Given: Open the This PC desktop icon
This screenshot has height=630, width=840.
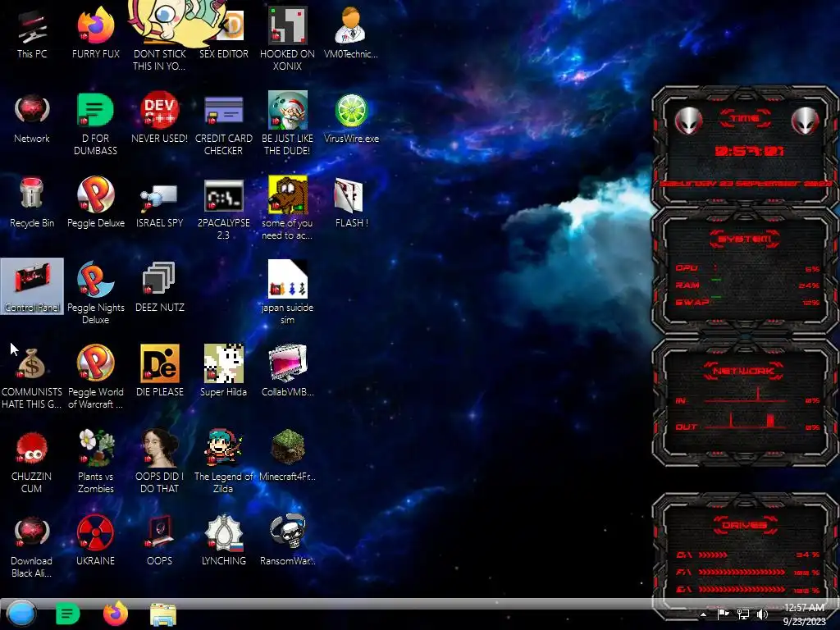Looking at the screenshot, I should click(x=32, y=34).
